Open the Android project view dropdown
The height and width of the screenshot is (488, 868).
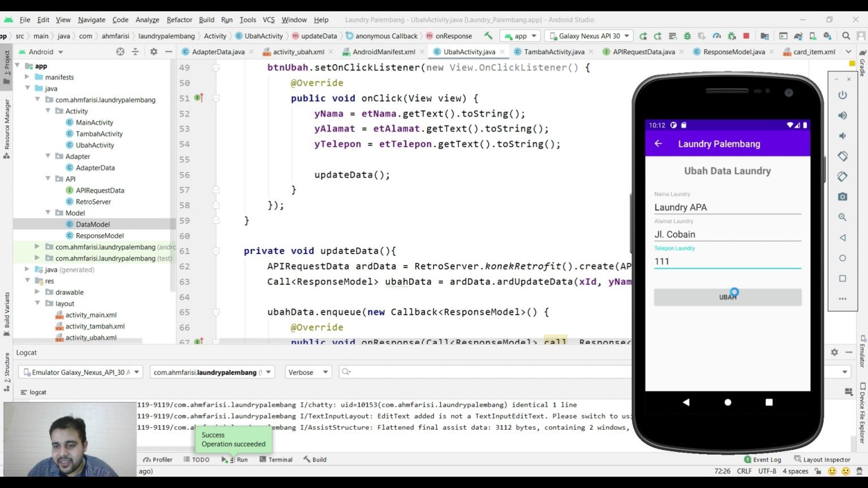point(41,51)
